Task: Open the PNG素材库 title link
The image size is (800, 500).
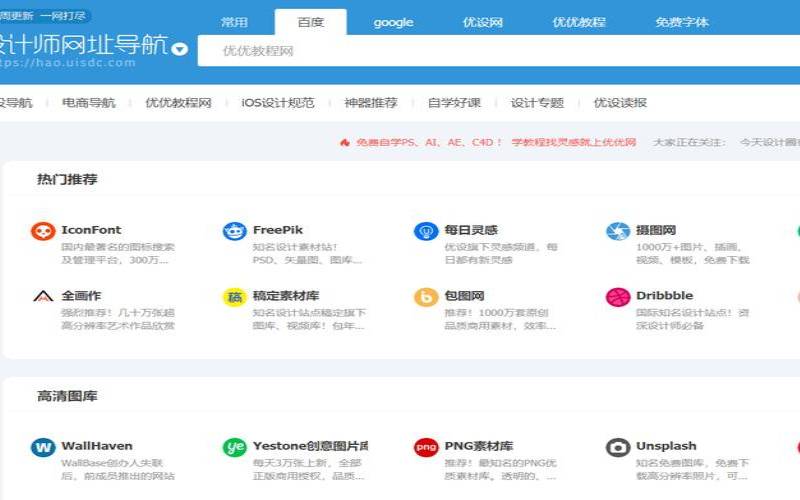Action: tap(479, 446)
